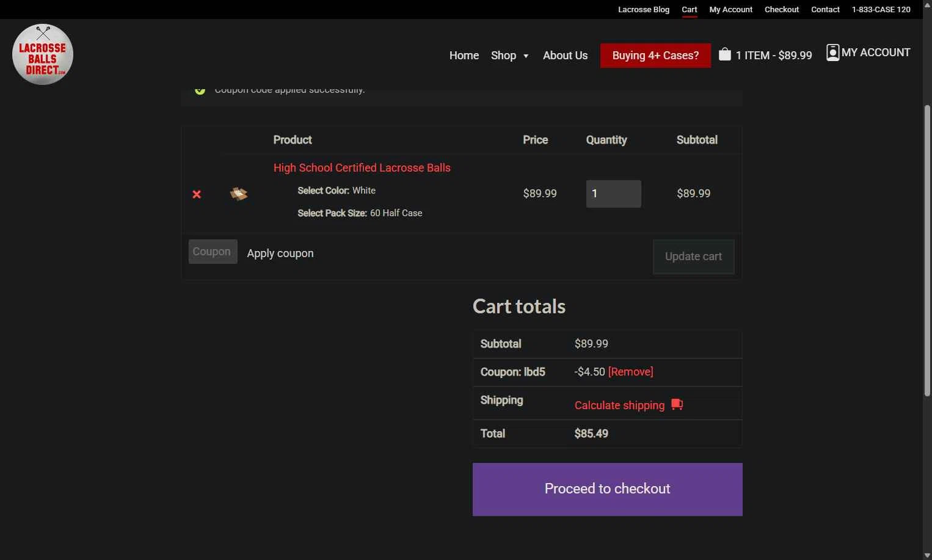Click the quantity input field

(614, 194)
